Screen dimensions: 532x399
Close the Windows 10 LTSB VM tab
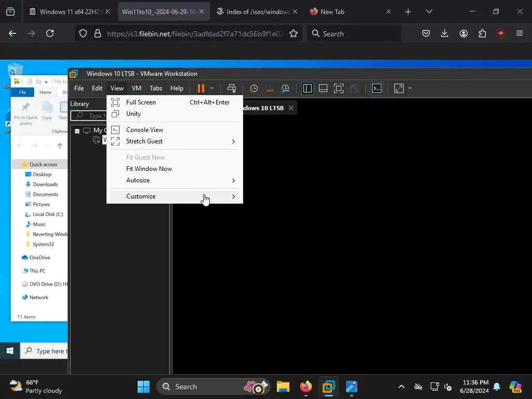[x=291, y=108]
